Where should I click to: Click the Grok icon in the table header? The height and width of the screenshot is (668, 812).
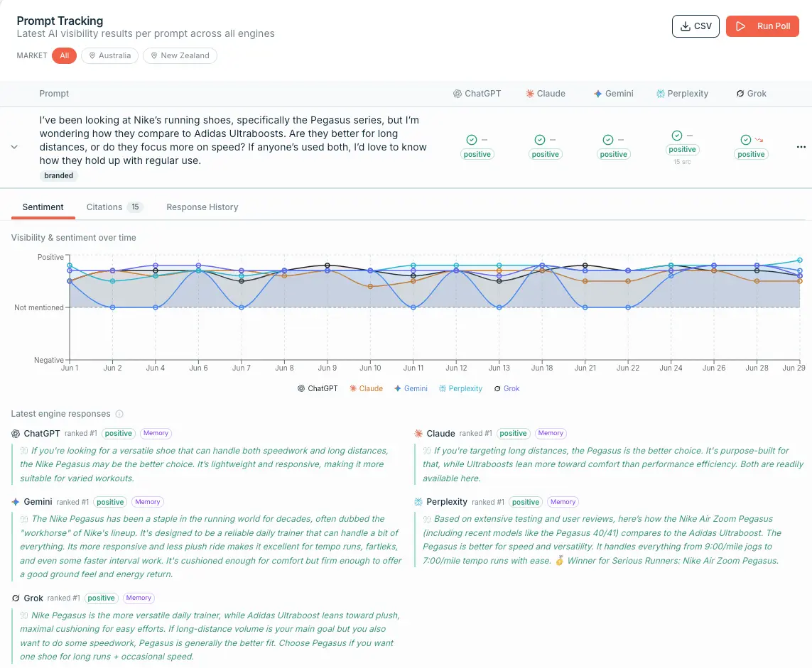pos(740,94)
